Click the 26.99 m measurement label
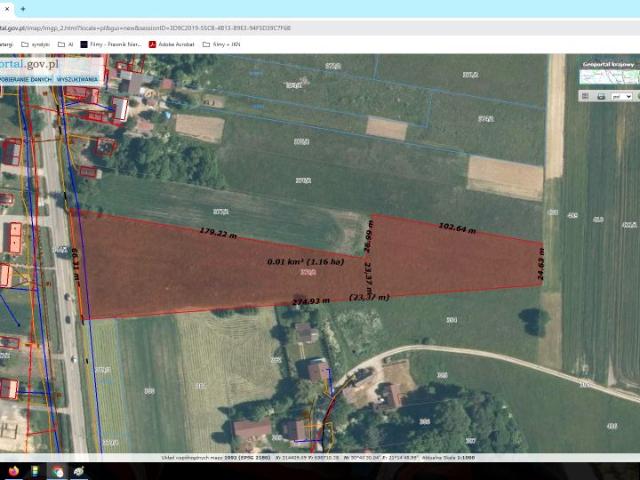The height and width of the screenshot is (480, 640). coord(368,237)
